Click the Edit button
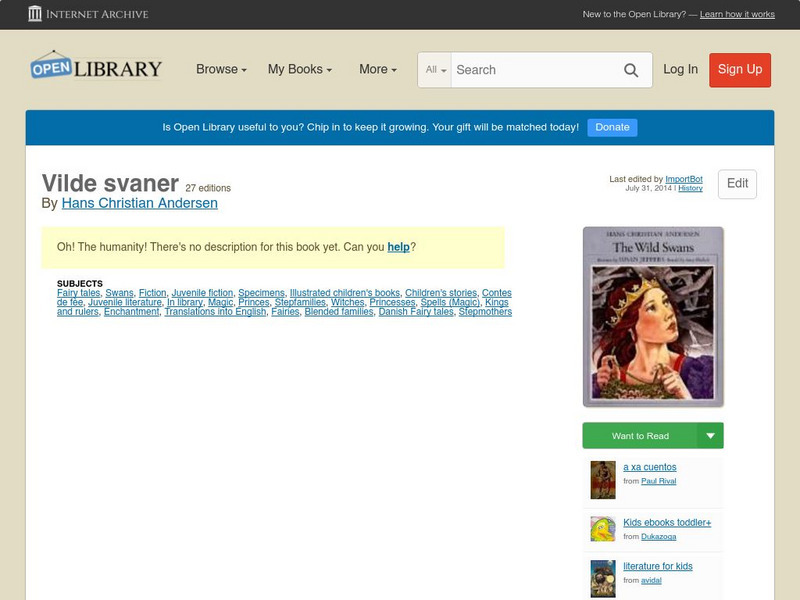 click(737, 184)
